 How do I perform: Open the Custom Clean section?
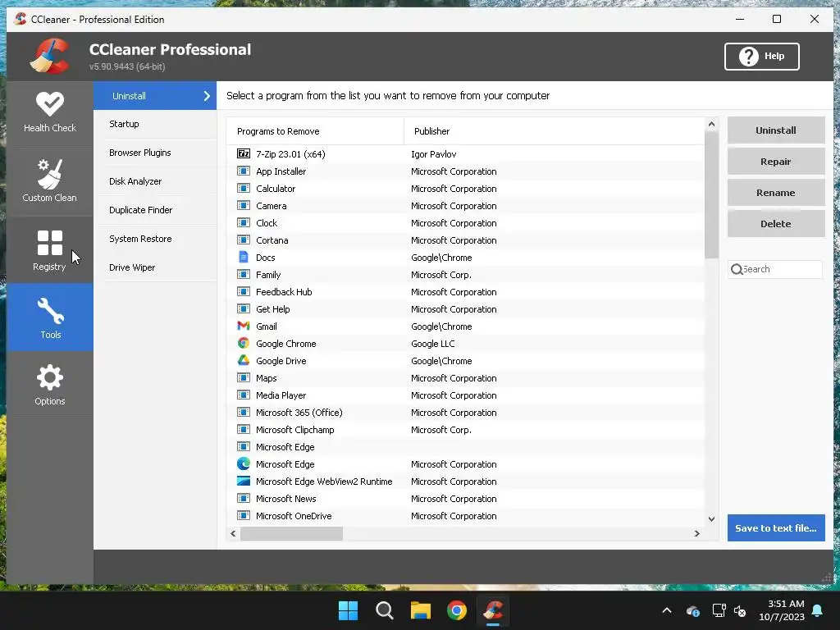point(50,181)
